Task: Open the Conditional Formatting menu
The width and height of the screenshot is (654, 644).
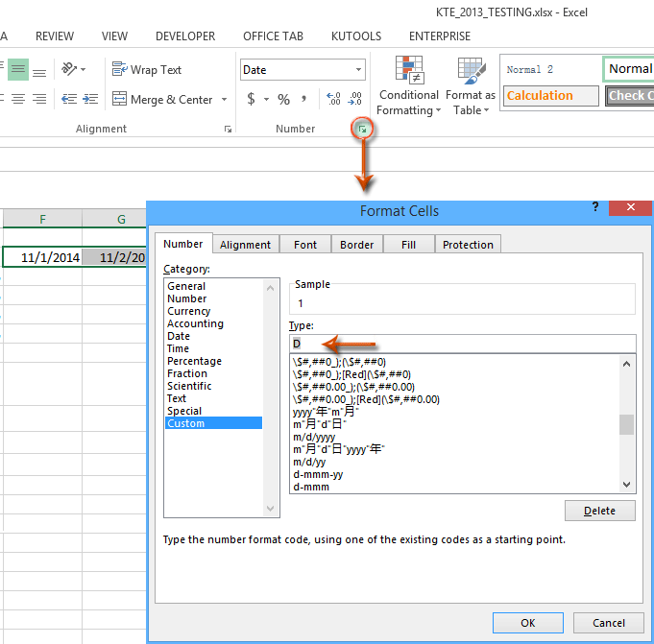Action: click(409, 86)
